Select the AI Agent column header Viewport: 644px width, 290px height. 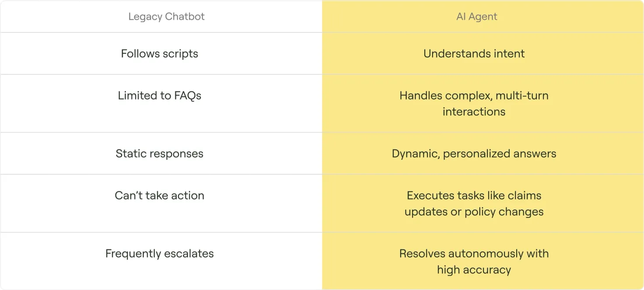coord(476,17)
